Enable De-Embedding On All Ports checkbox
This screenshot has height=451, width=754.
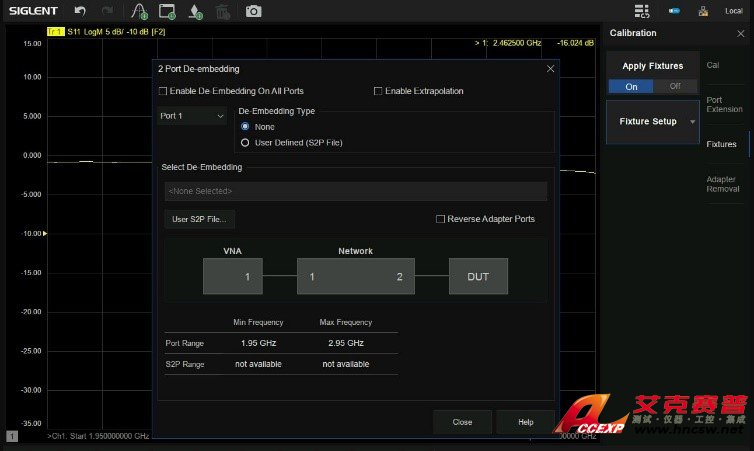click(x=164, y=91)
